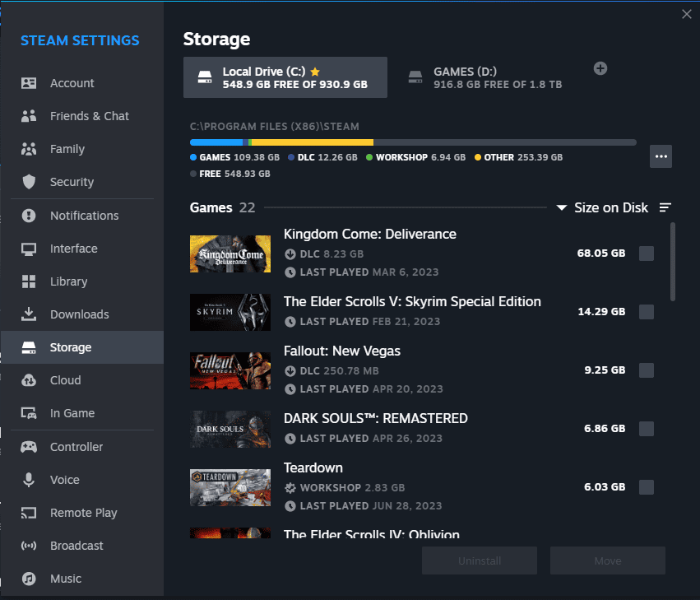The width and height of the screenshot is (700, 600).
Task: Click the DLC 12.26 GB legend label
Action: [x=327, y=157]
